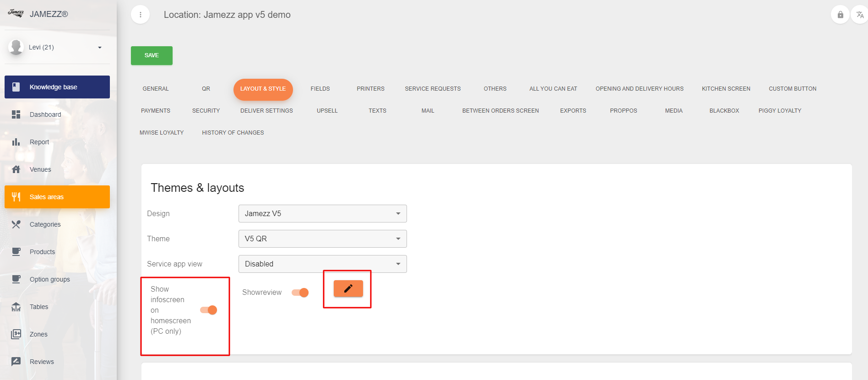Go to Dashboard in sidebar

point(45,114)
